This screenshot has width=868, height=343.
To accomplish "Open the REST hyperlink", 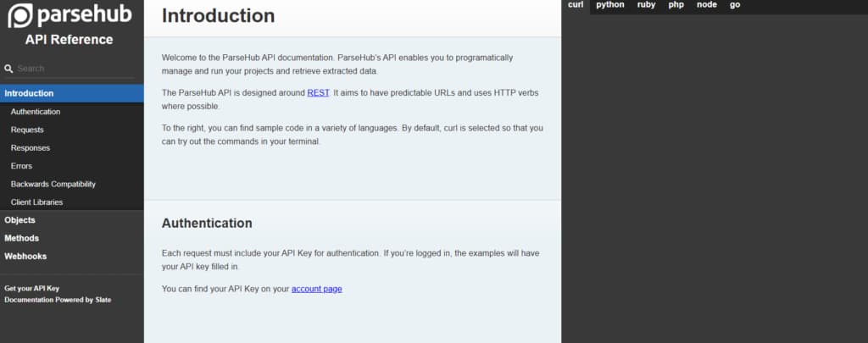I will click(x=319, y=93).
